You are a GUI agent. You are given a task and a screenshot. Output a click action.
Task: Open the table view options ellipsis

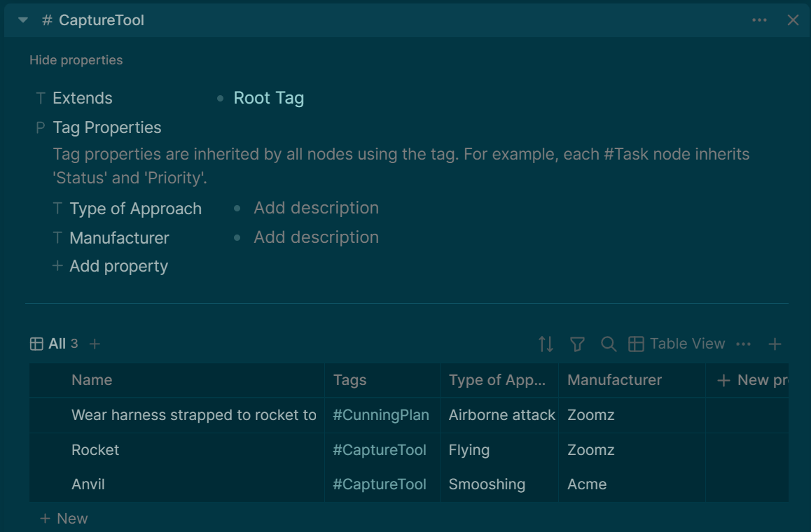coord(744,344)
